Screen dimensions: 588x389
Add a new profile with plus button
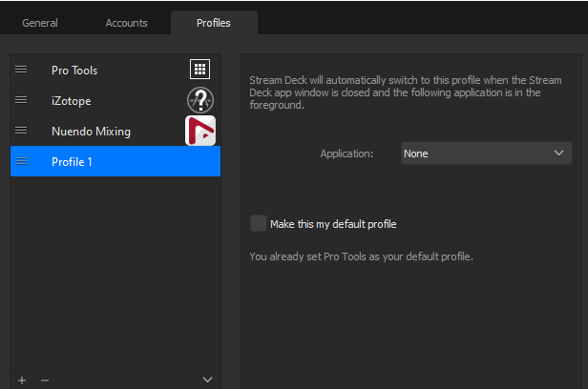point(22,380)
